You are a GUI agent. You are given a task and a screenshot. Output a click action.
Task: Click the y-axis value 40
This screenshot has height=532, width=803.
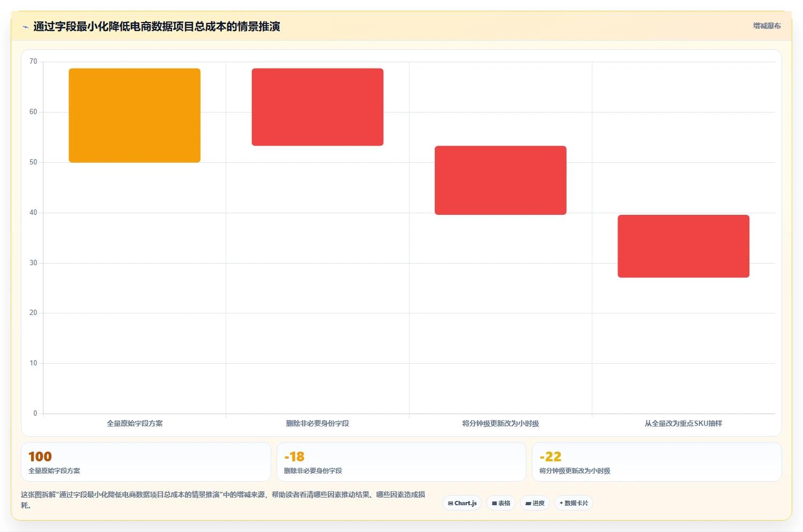pos(33,213)
